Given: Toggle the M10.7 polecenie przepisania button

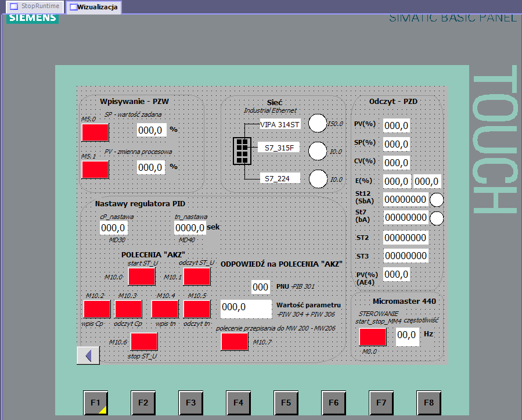Looking at the screenshot, I should [235, 342].
